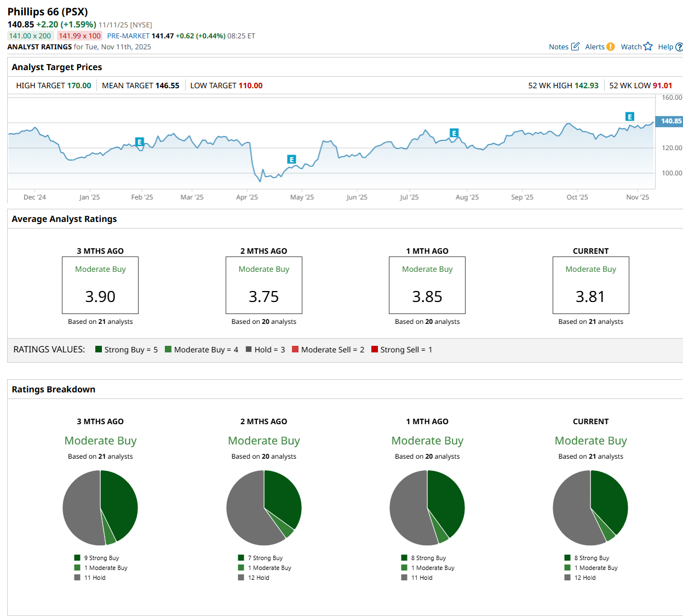The height and width of the screenshot is (616, 683).
Task: Click the Strong Buy = 5 green swatch
Action: [99, 349]
